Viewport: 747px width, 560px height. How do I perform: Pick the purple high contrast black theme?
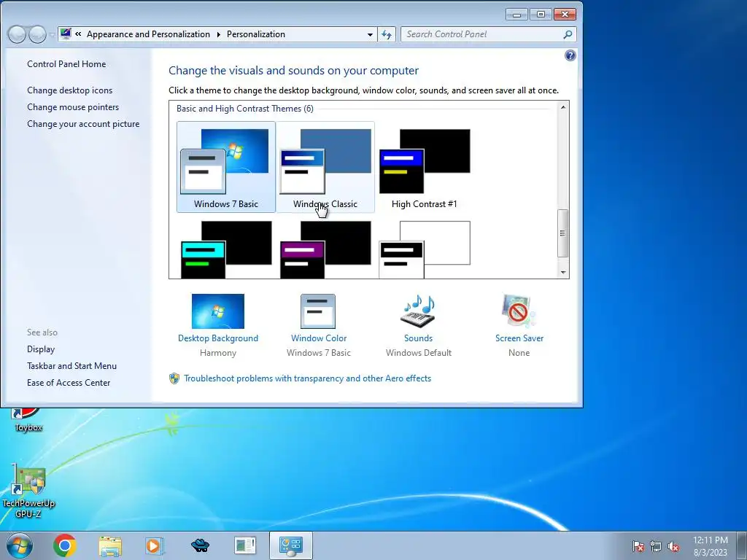pos(325,249)
